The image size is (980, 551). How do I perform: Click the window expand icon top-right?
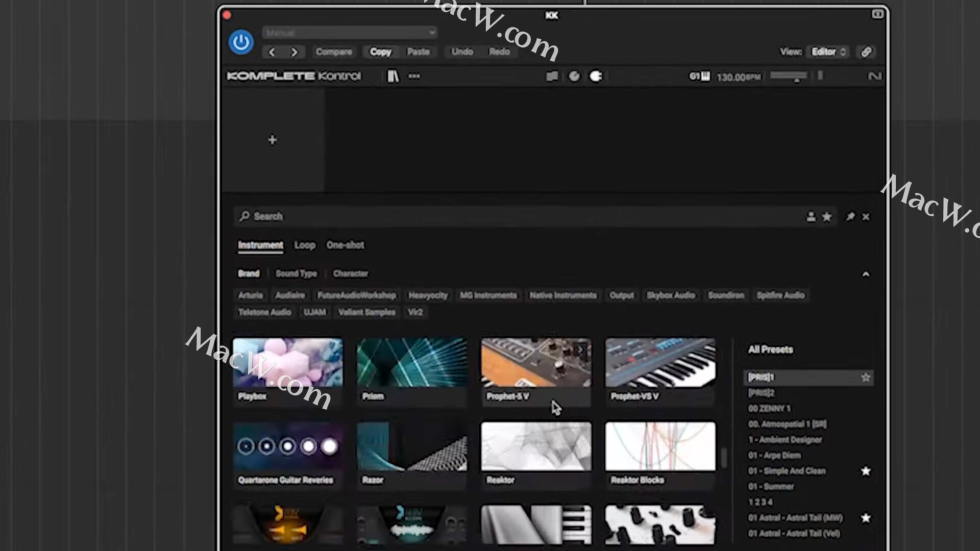point(877,14)
